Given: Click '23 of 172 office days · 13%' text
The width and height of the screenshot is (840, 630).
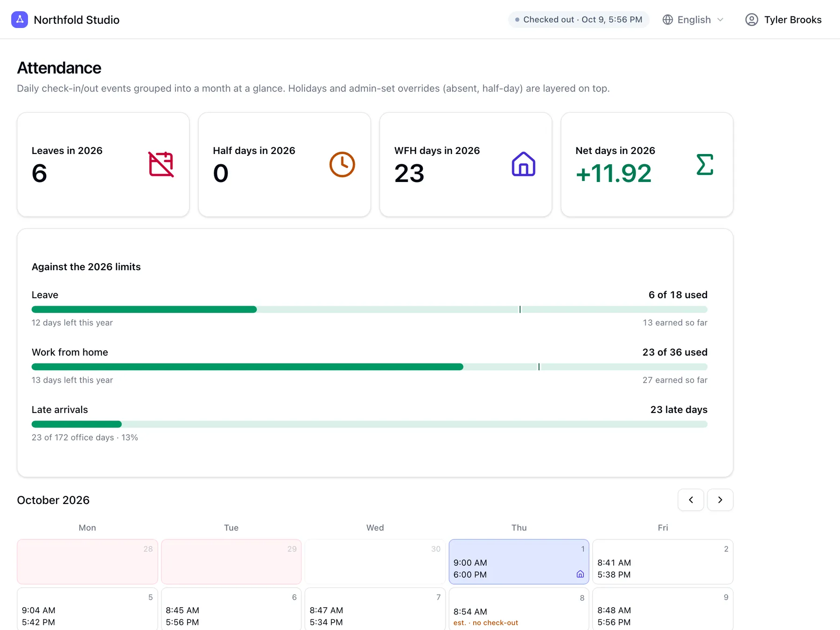Looking at the screenshot, I should (85, 437).
